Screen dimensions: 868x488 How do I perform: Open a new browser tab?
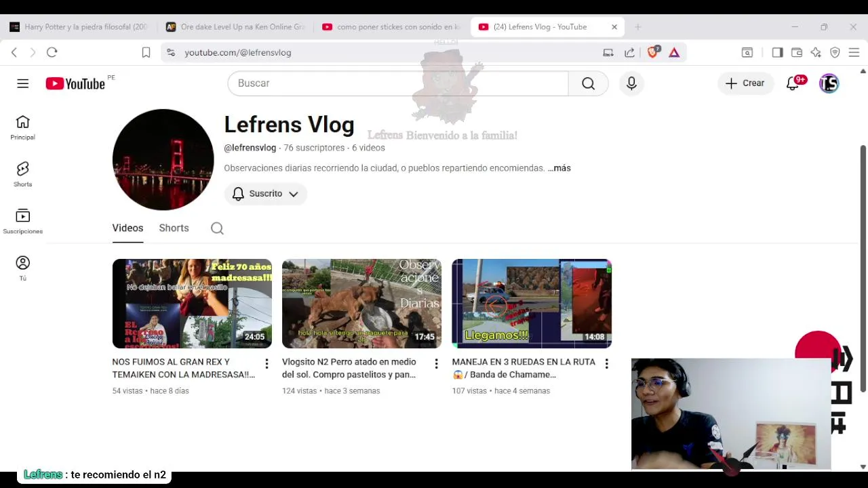tap(637, 27)
